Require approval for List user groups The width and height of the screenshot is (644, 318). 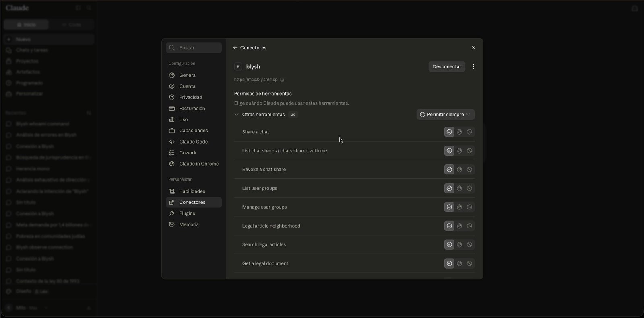(459, 188)
